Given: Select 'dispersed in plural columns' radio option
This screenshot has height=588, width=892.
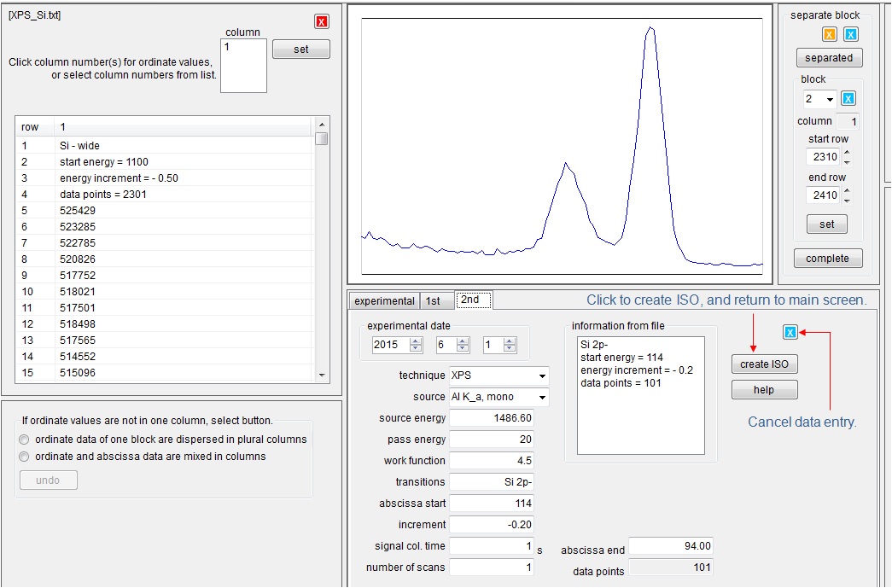Looking at the screenshot, I should pyautogui.click(x=26, y=440).
